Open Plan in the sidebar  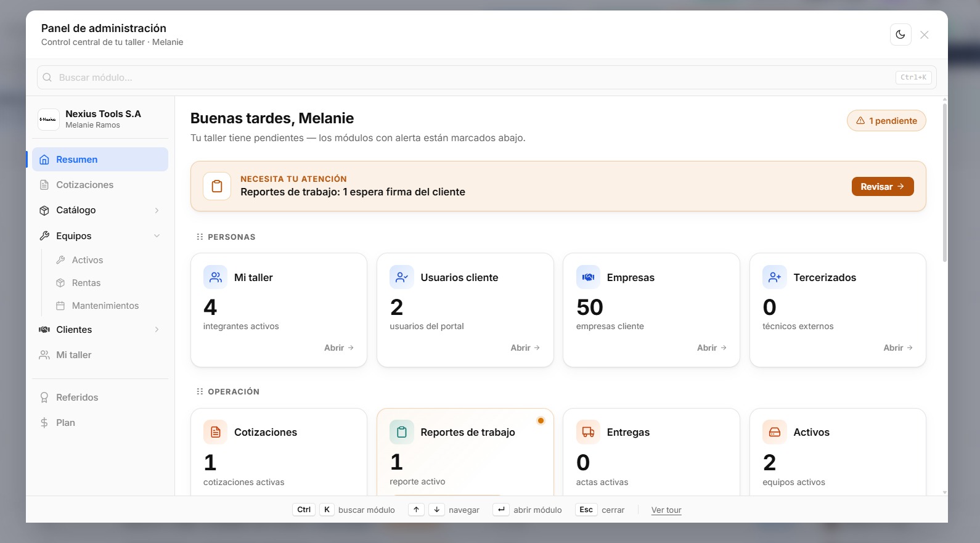pyautogui.click(x=100, y=423)
